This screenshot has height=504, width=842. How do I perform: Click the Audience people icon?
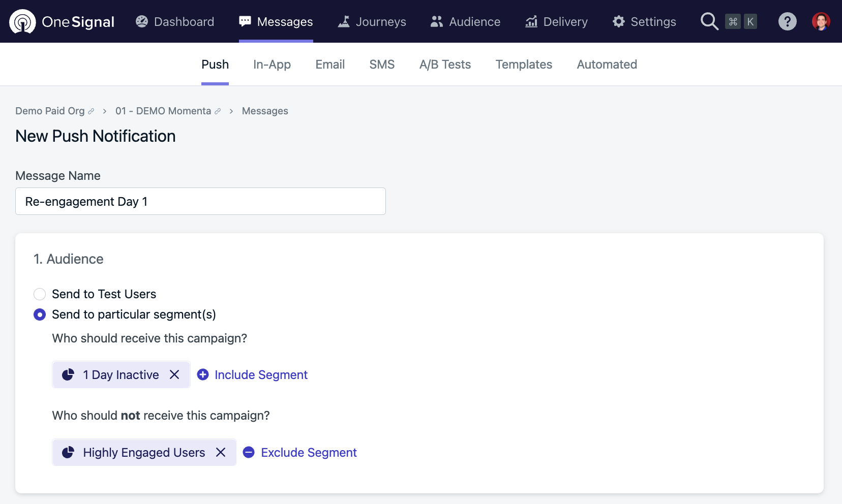click(437, 21)
